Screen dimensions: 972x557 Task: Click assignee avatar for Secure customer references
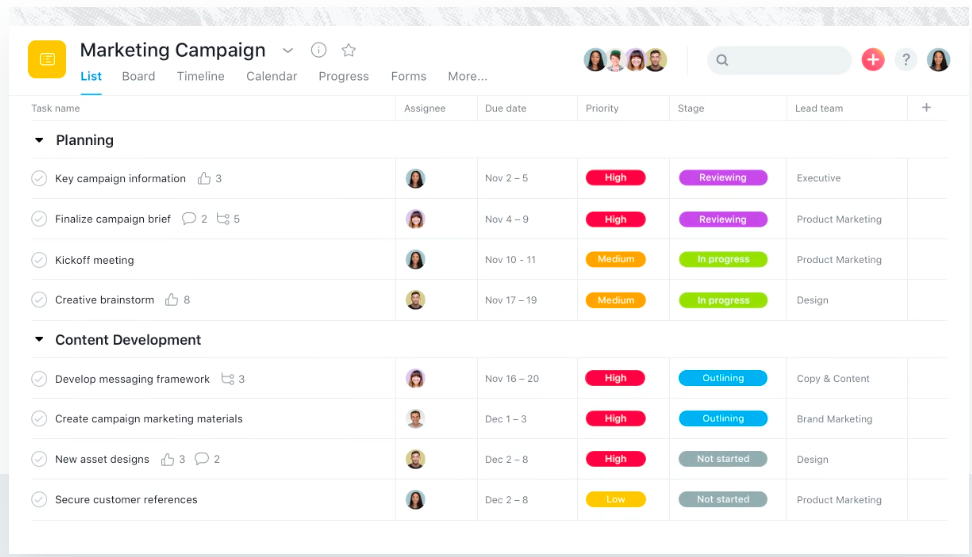[x=415, y=499]
